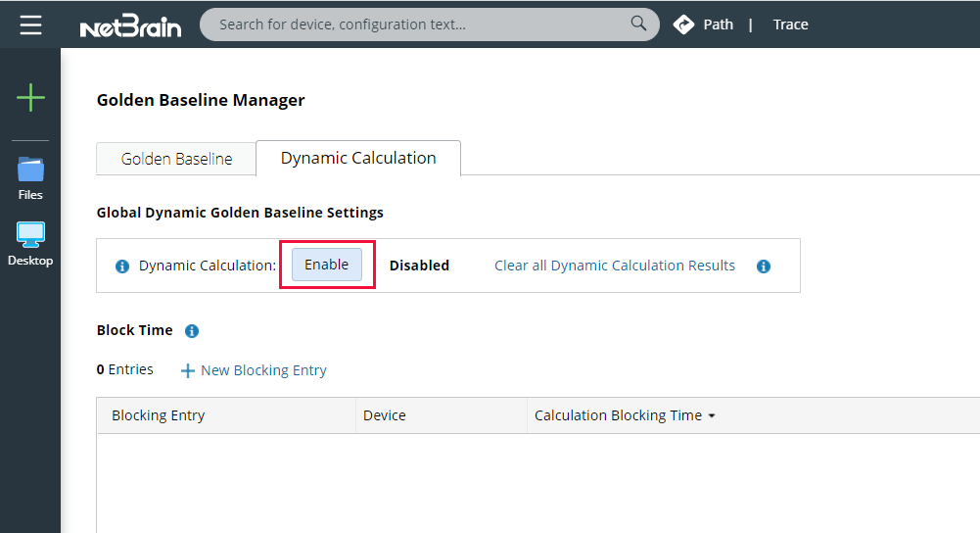Sort by Calculation Blocking Time arrow
The height and width of the screenshot is (533, 980).
tap(711, 416)
